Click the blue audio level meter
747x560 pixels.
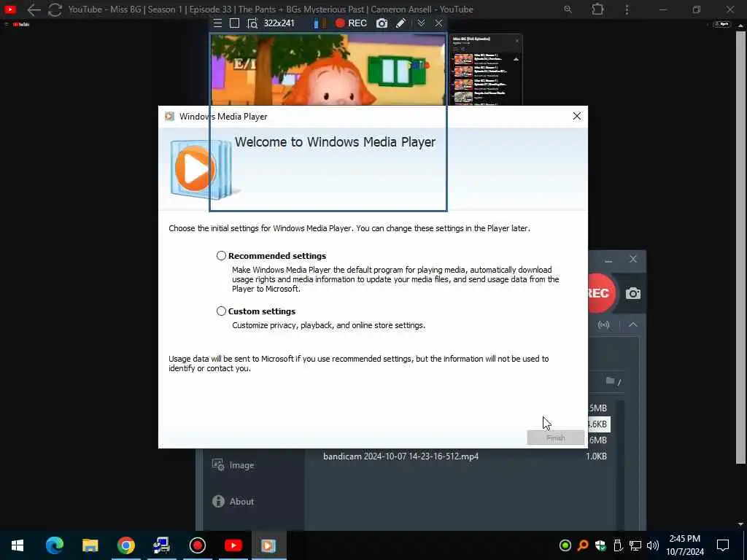click(x=316, y=23)
